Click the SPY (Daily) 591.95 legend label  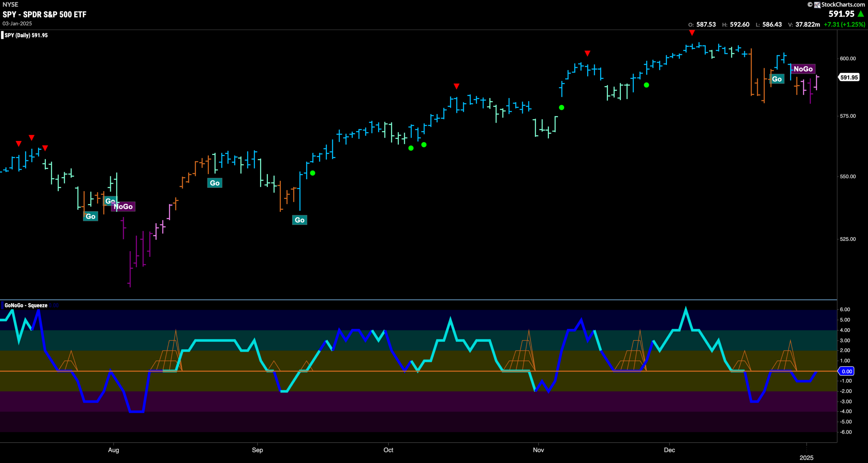point(26,35)
